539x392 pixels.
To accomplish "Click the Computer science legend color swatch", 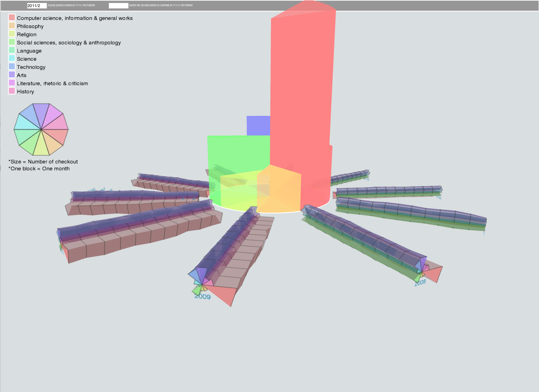I will (x=12, y=17).
